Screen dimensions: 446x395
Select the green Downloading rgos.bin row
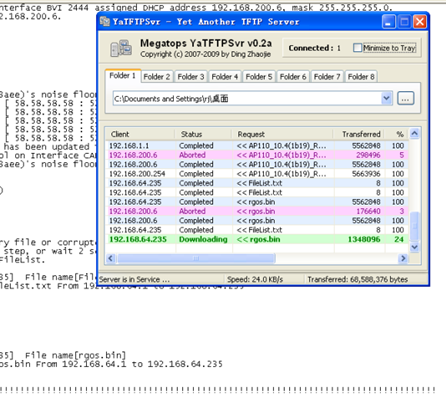tap(257, 239)
